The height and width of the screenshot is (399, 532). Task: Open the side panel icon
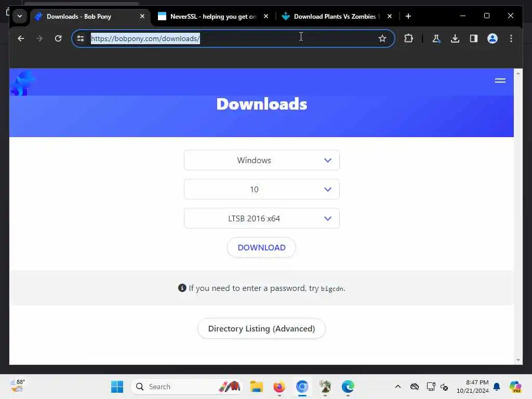474,38
